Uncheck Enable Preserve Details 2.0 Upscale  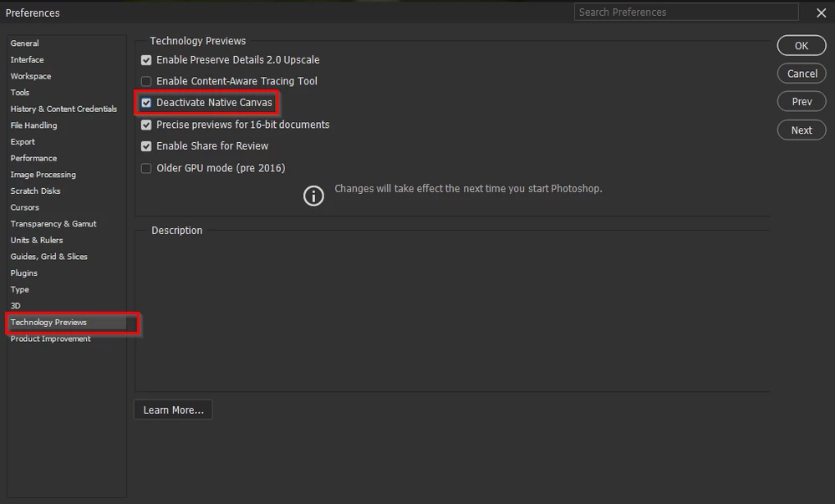tap(146, 60)
